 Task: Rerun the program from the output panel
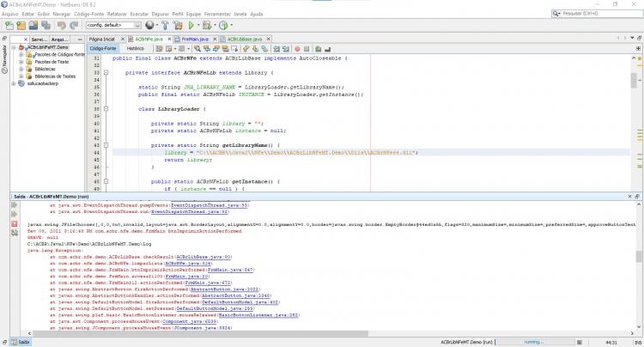pyautogui.click(x=15, y=205)
